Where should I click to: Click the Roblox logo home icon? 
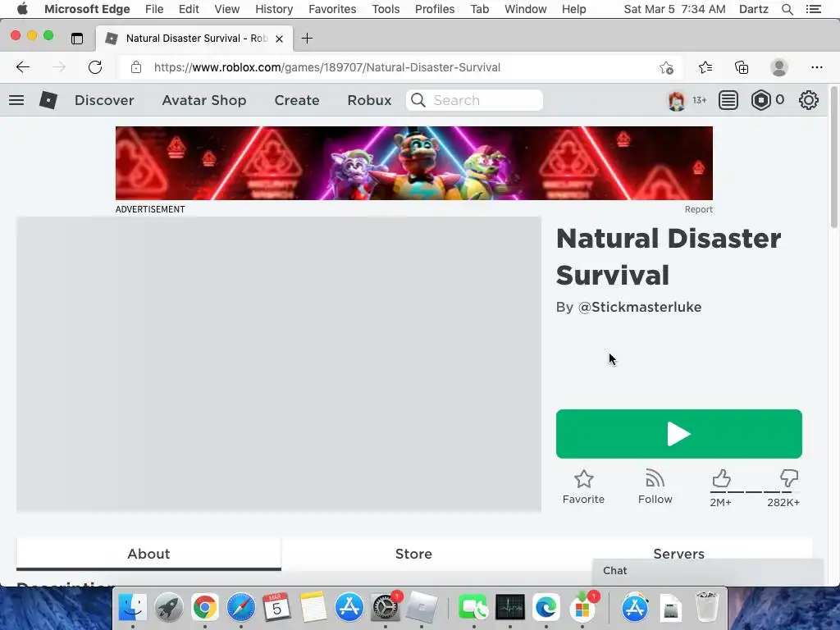coord(48,100)
